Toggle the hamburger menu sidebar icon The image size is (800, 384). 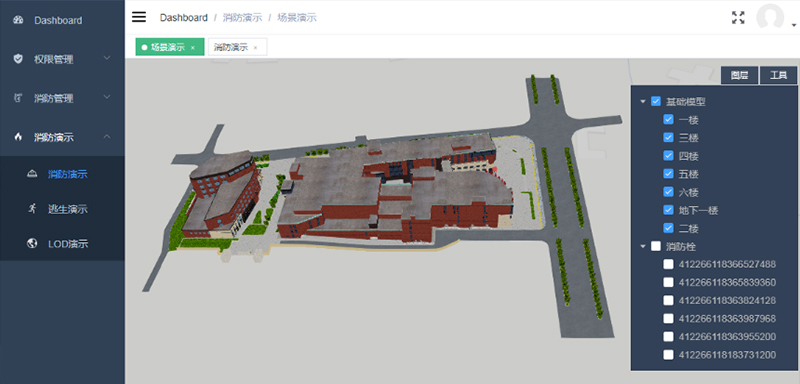coord(139,17)
